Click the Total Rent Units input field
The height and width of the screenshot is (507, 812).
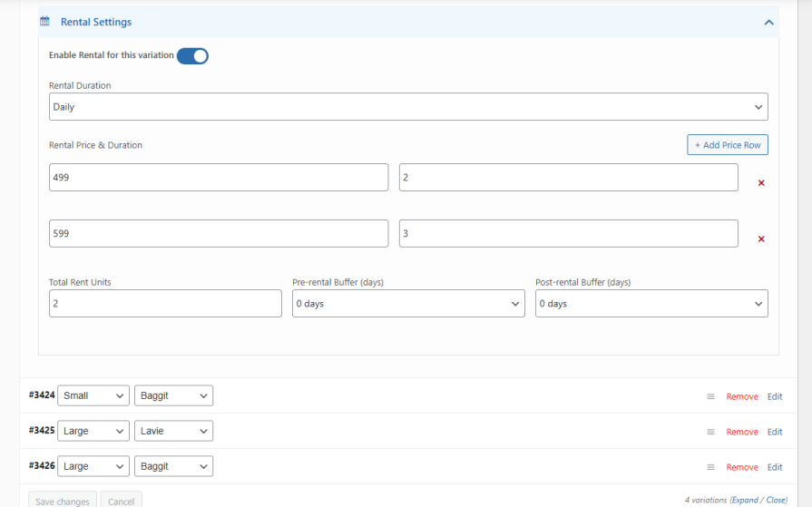(165, 304)
